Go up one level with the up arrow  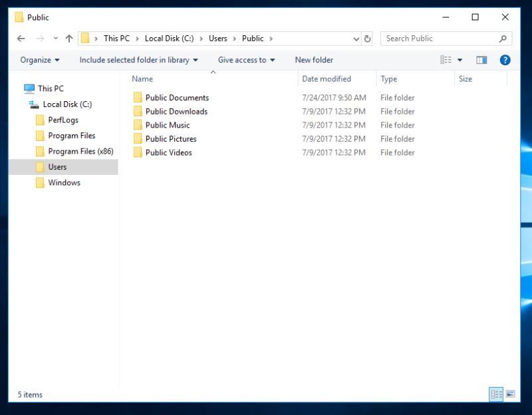[x=68, y=38]
